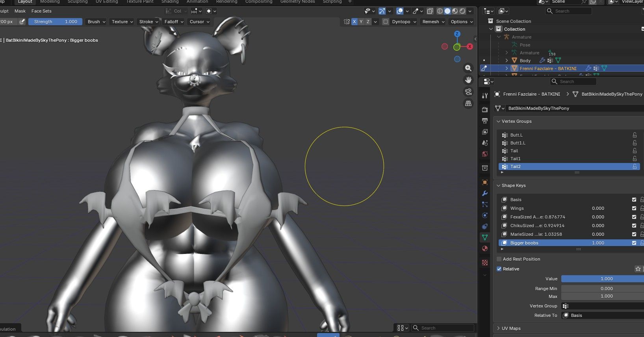The width and height of the screenshot is (644, 337).
Task: Mute the Bigger boobs shape key checkbox
Action: point(634,243)
